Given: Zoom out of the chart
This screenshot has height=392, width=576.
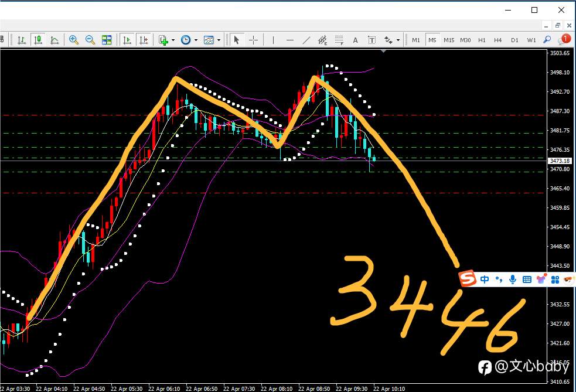Looking at the screenshot, I should point(90,40).
